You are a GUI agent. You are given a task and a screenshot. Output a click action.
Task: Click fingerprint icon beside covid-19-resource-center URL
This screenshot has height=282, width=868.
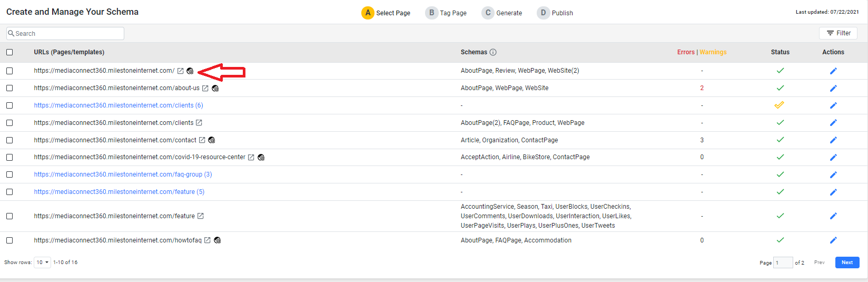pyautogui.click(x=261, y=157)
